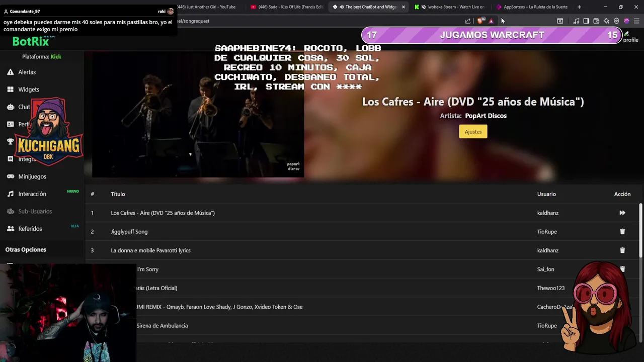
Task: Open the Brave VPN shield icon
Action: point(616,21)
